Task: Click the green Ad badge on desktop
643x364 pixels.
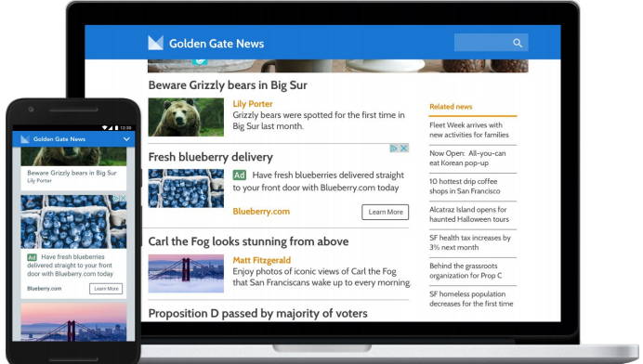Action: point(240,175)
